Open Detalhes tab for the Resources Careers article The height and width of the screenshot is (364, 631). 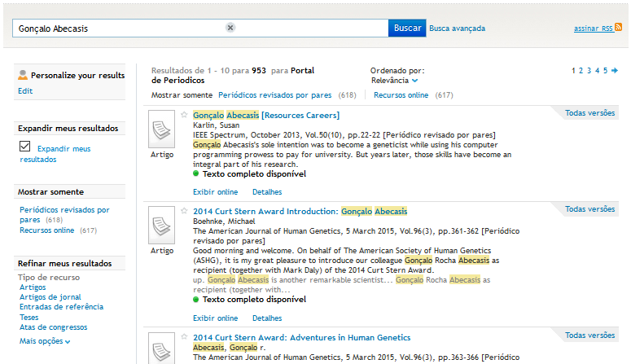tap(267, 192)
